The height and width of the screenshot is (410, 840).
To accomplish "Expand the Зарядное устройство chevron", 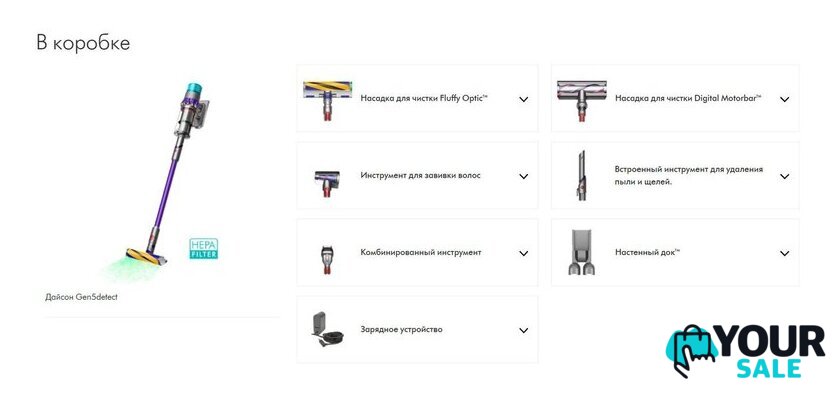I will (x=523, y=331).
